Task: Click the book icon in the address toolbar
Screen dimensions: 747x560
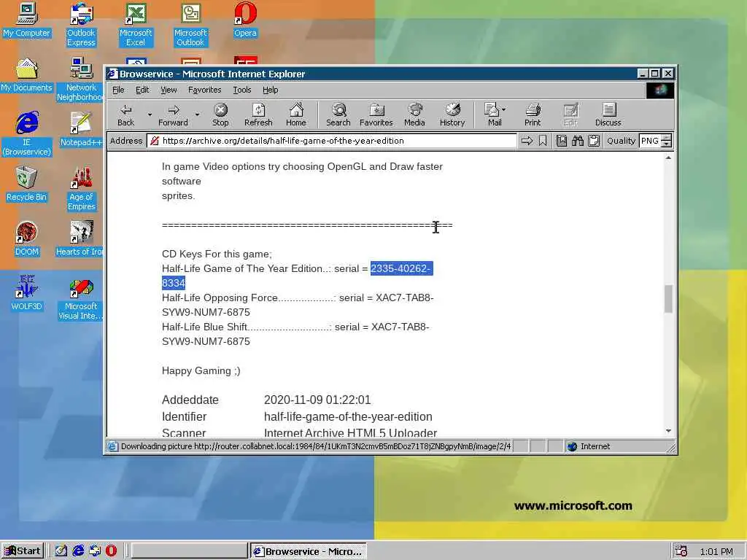Action: pos(562,141)
